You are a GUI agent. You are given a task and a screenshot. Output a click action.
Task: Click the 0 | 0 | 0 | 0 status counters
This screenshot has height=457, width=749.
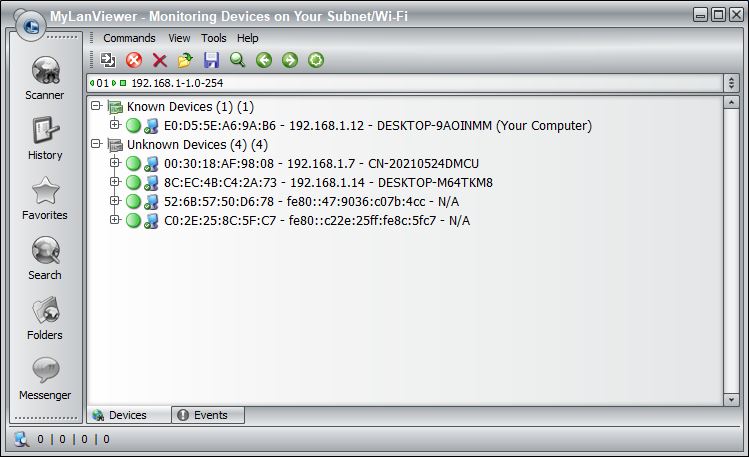pyautogui.click(x=73, y=439)
